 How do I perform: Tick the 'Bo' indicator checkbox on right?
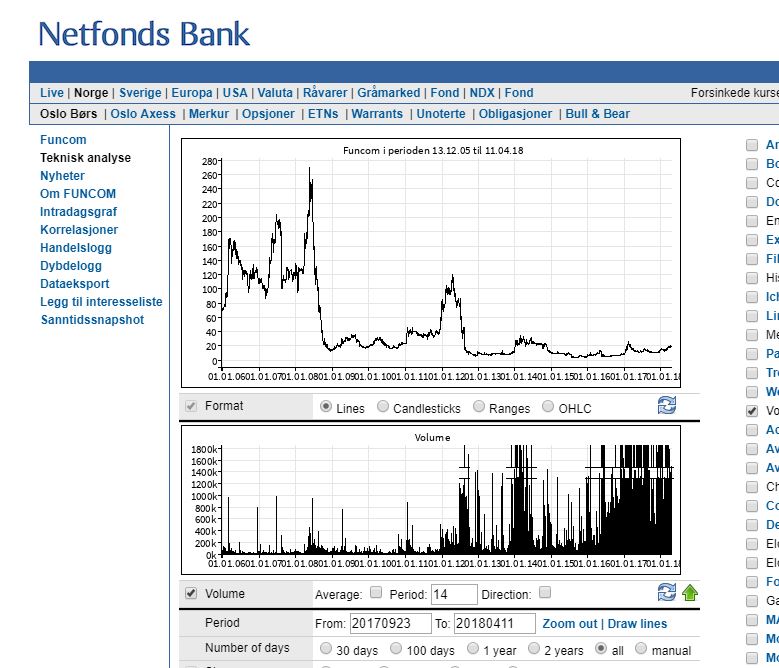752,163
